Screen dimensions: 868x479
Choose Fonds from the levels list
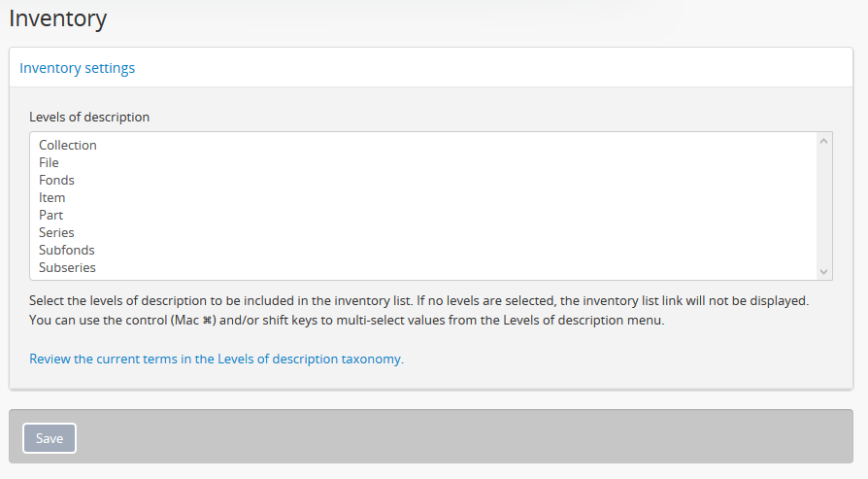pos(56,180)
